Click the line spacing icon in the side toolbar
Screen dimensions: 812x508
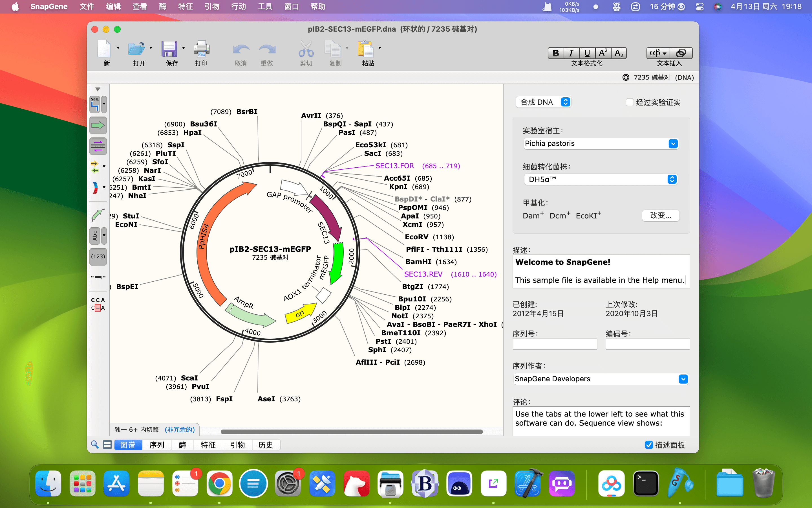pos(98,277)
